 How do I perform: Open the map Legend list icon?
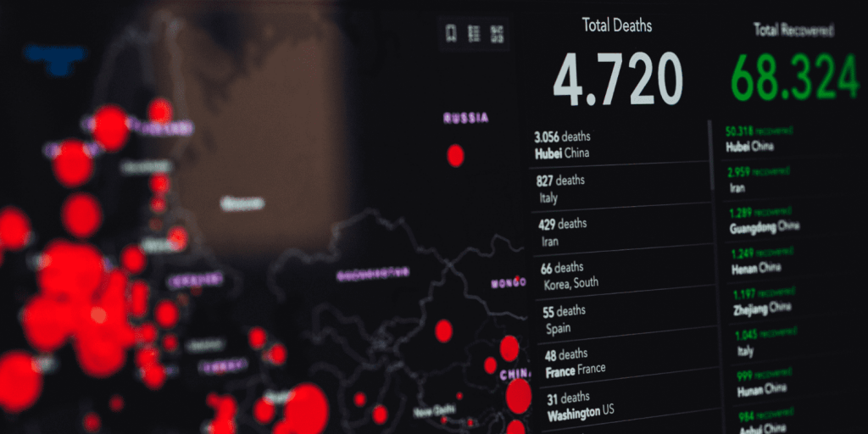click(474, 34)
